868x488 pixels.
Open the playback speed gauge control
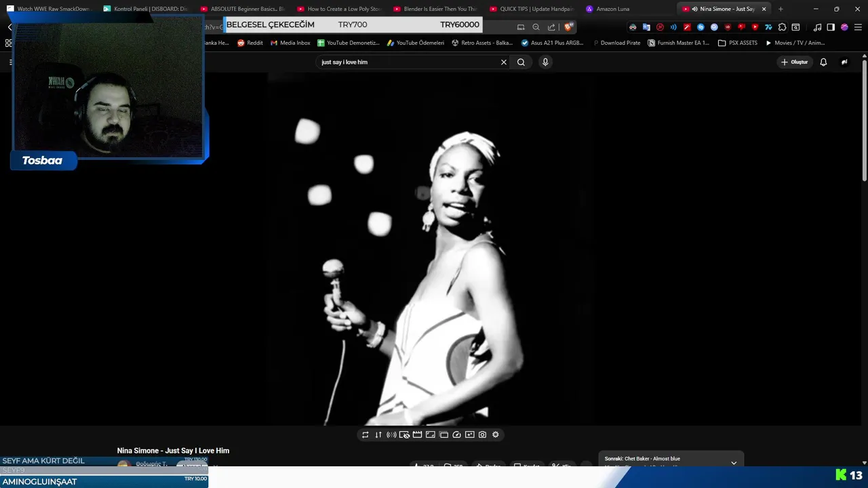point(456,434)
